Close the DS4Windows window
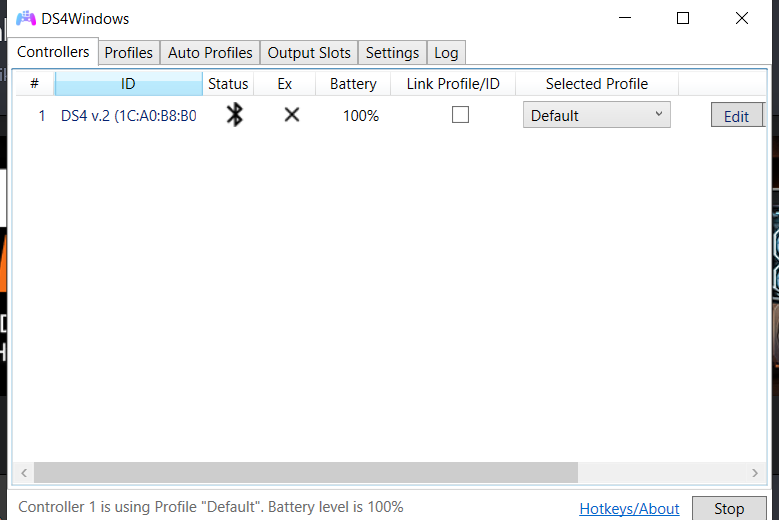Viewport: 779px width, 520px height. tap(741, 18)
